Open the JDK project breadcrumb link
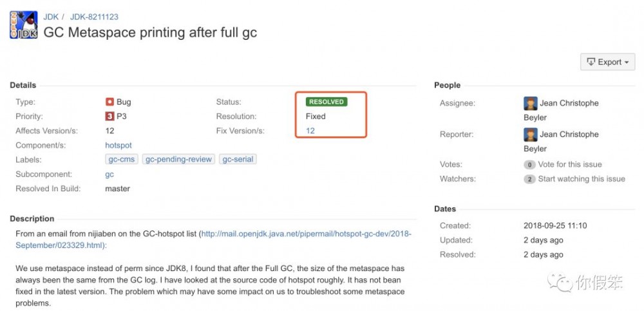Screen dimensions: 644x311 coord(51,17)
